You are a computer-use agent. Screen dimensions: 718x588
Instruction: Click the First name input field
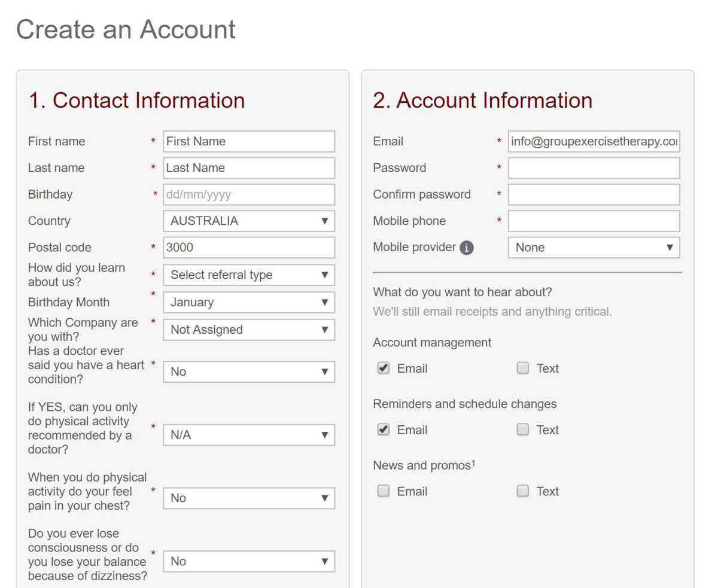point(249,141)
